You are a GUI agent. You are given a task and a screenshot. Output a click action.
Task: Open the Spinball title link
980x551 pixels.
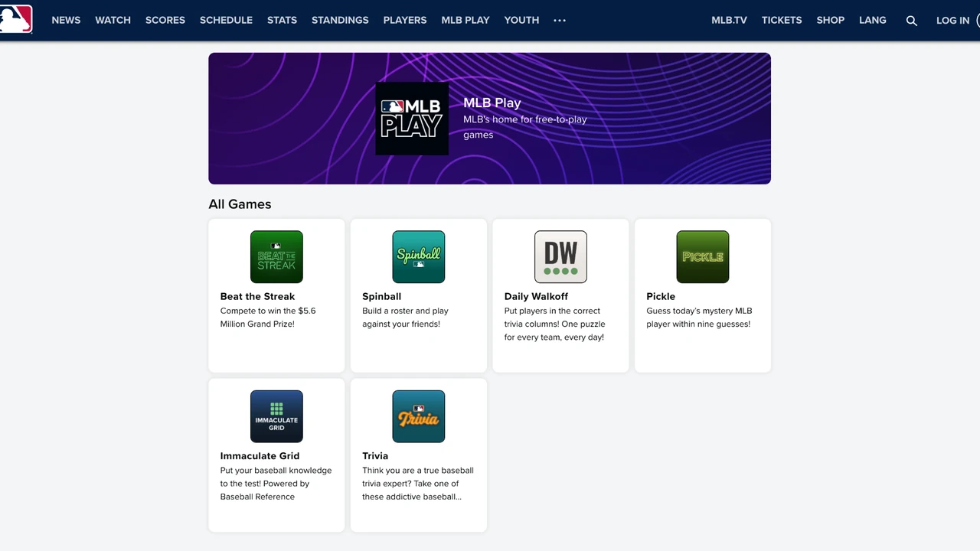tap(381, 296)
